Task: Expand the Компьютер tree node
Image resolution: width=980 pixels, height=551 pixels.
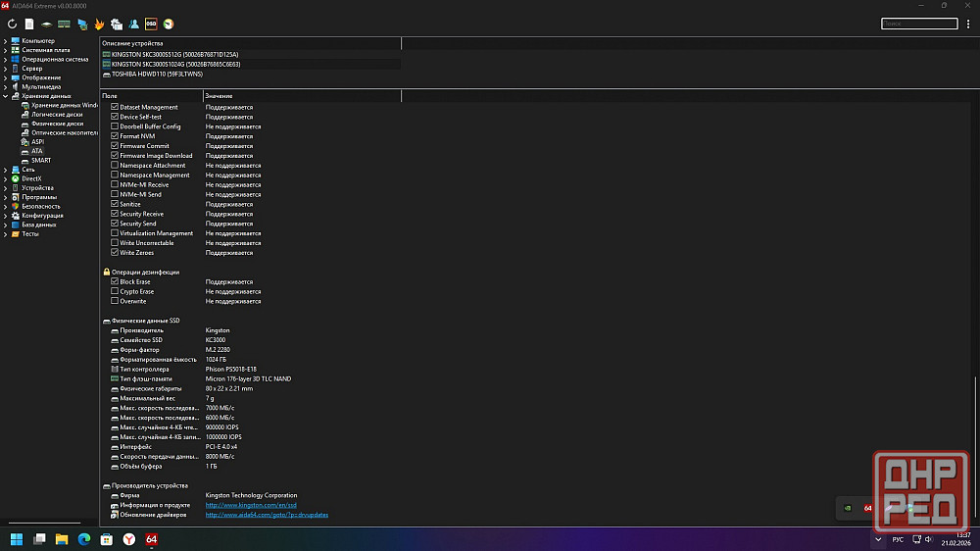Action: click(5, 40)
